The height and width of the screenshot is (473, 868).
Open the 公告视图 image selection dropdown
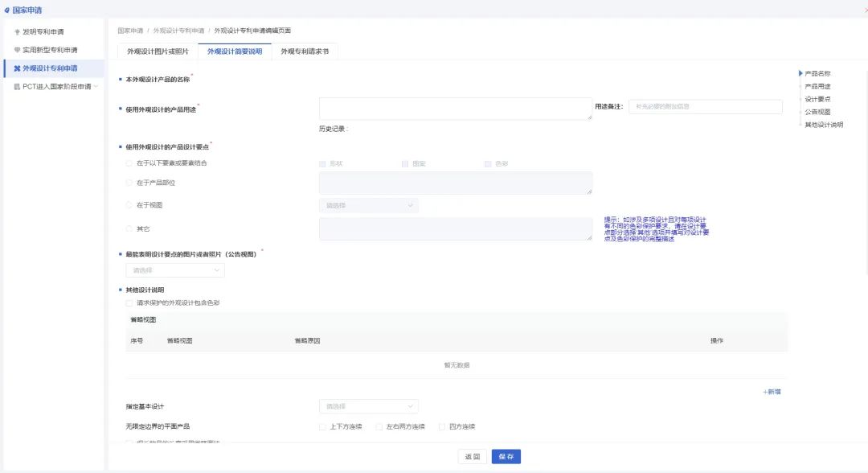[x=175, y=270]
